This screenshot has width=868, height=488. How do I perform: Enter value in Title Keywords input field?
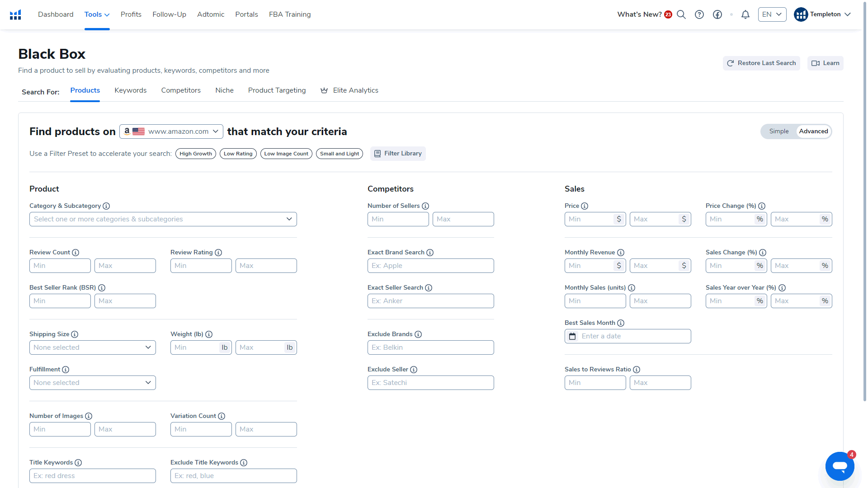click(x=92, y=475)
